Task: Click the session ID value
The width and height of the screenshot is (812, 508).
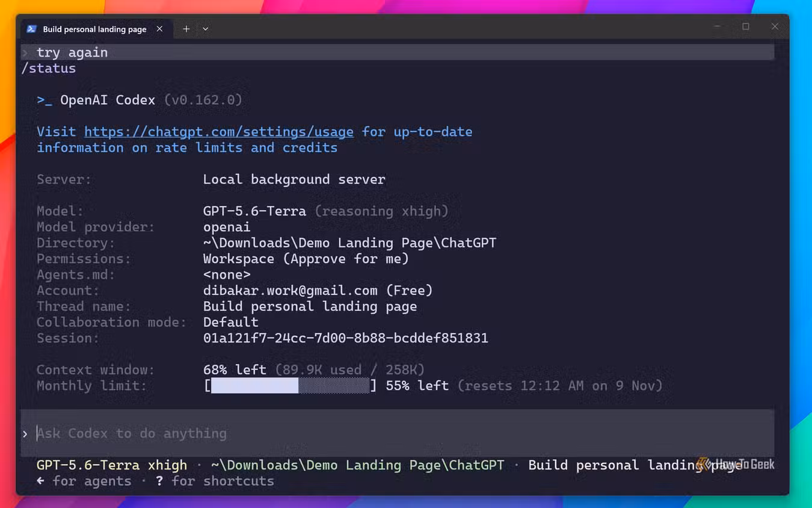Action: pos(346,338)
